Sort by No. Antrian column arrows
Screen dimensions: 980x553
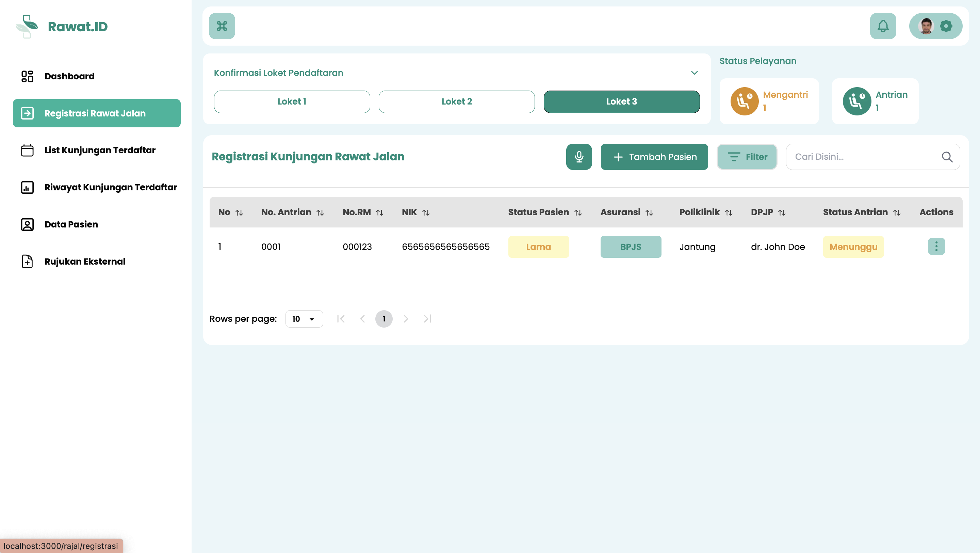click(320, 212)
